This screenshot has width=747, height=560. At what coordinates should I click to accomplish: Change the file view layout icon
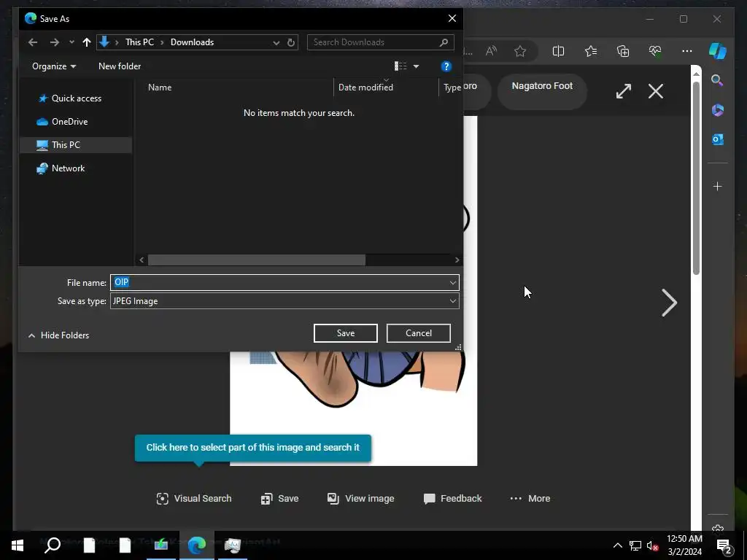400,66
